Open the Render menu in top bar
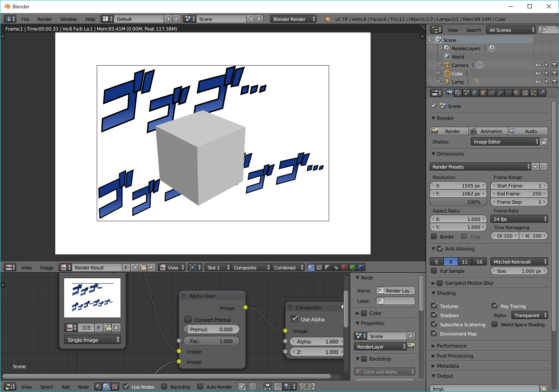The width and height of the screenshot is (559, 392). 44,19
